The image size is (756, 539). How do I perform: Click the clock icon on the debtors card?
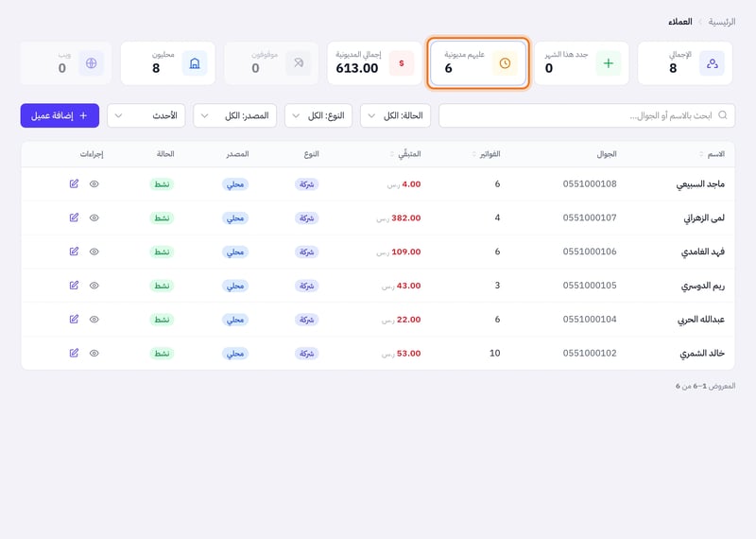(505, 63)
